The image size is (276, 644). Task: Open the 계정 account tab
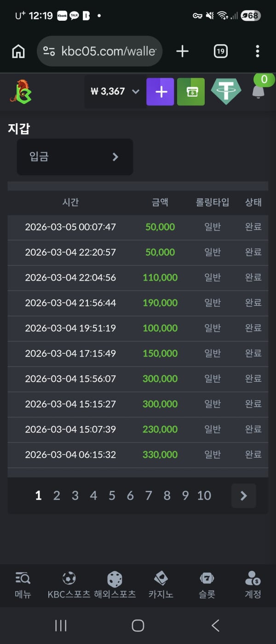coord(253,585)
